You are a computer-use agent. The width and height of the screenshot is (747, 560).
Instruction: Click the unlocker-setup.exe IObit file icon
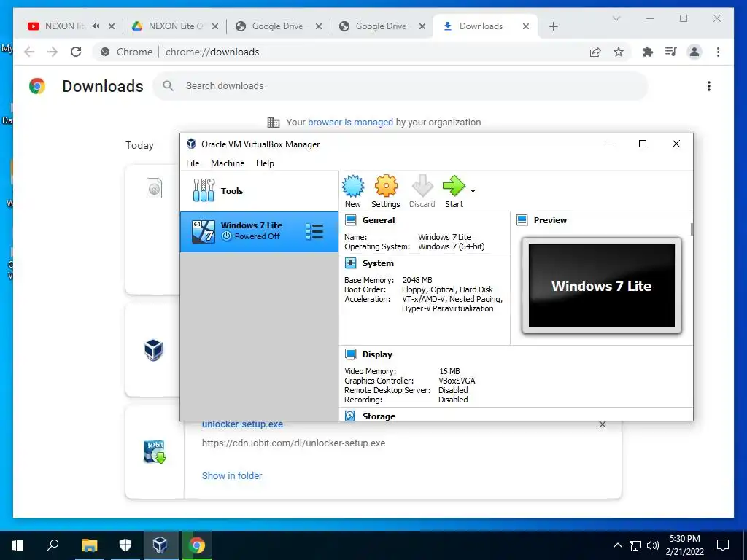click(x=155, y=452)
